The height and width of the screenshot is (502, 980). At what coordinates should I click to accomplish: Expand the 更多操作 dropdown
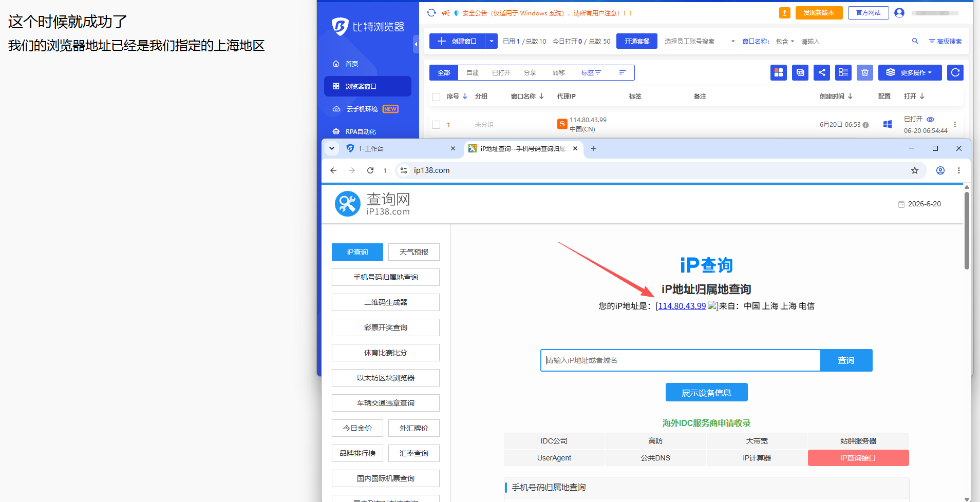[910, 72]
